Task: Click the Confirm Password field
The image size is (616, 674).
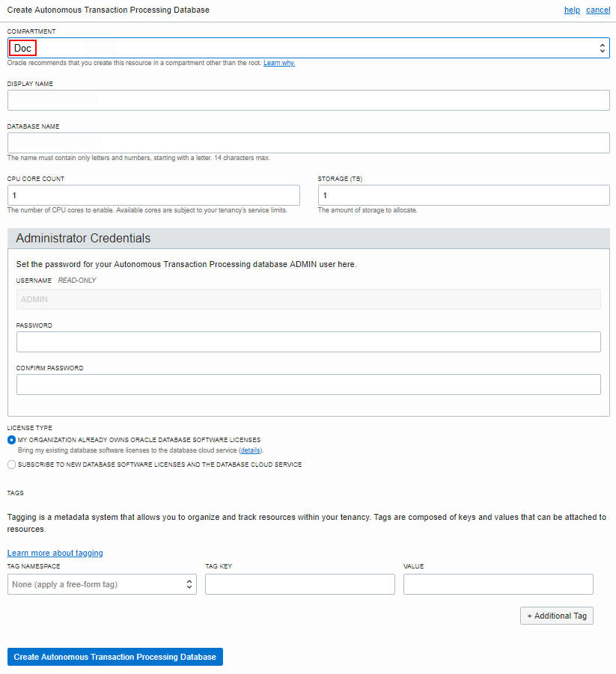Action: click(308, 385)
